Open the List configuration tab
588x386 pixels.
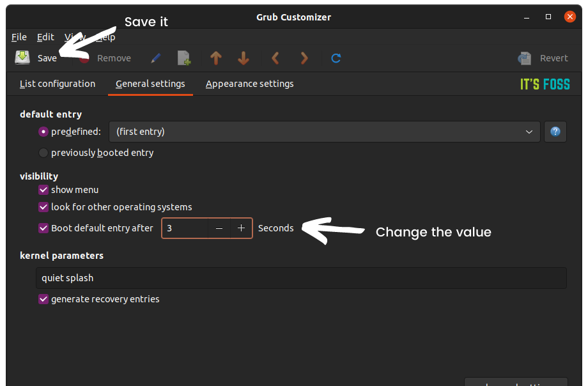[58, 84]
